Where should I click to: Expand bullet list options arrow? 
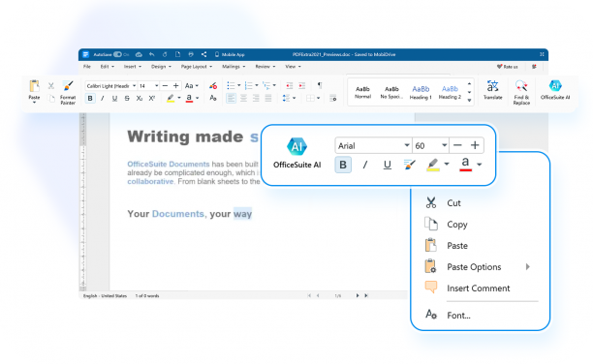pyautogui.click(x=238, y=85)
